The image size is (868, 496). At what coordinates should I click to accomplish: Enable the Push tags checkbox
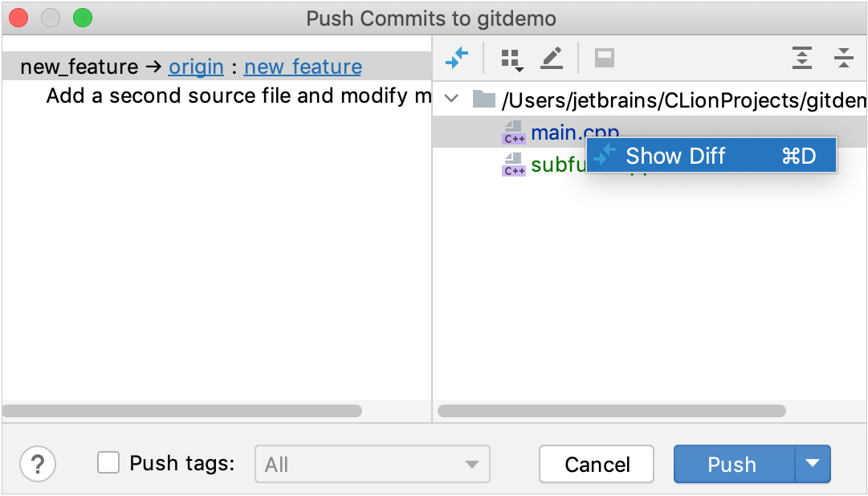point(108,463)
